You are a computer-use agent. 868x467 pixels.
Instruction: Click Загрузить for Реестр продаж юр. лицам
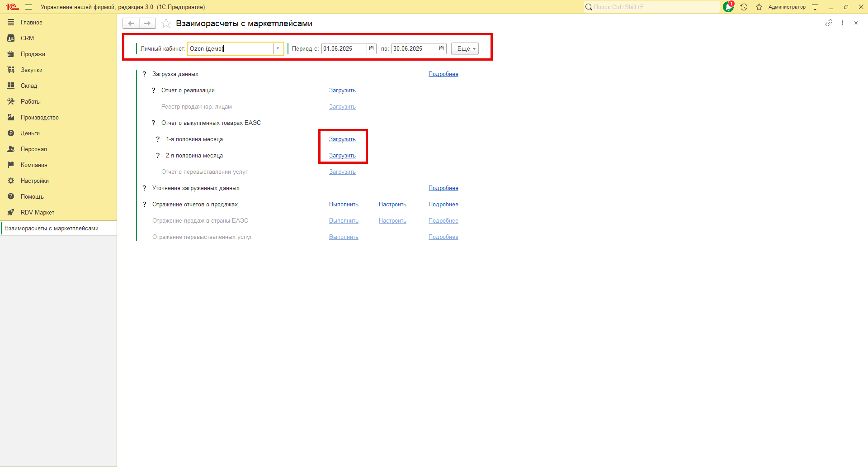point(342,106)
